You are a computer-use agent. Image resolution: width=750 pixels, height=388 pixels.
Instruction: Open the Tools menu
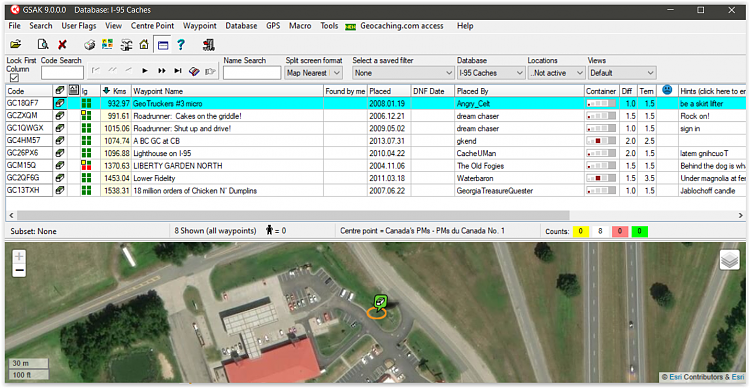(329, 26)
